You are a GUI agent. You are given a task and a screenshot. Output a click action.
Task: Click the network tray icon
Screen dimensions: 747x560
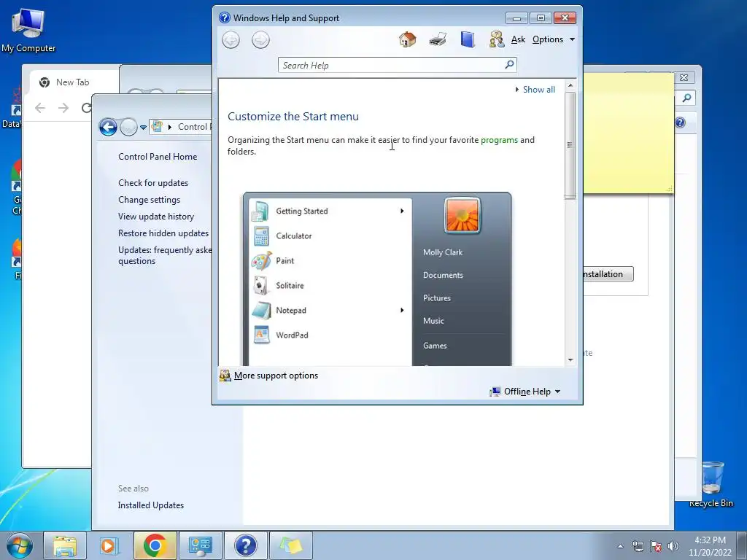pyautogui.click(x=638, y=546)
